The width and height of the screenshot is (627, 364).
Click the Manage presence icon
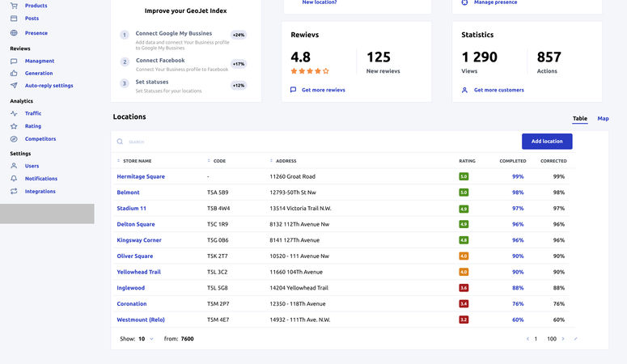point(464,2)
